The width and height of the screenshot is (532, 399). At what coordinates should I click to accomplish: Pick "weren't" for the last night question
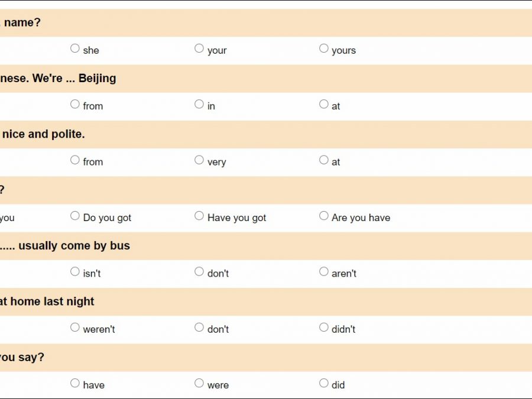coord(75,327)
